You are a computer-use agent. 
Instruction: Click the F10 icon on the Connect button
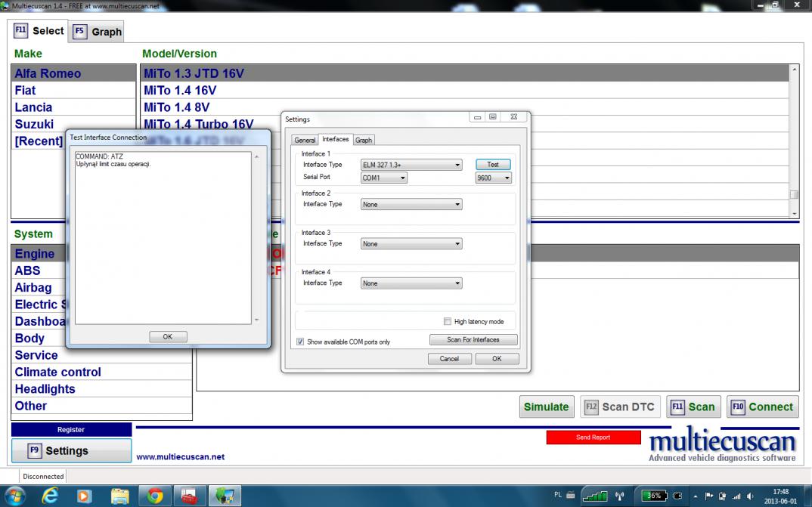click(737, 407)
